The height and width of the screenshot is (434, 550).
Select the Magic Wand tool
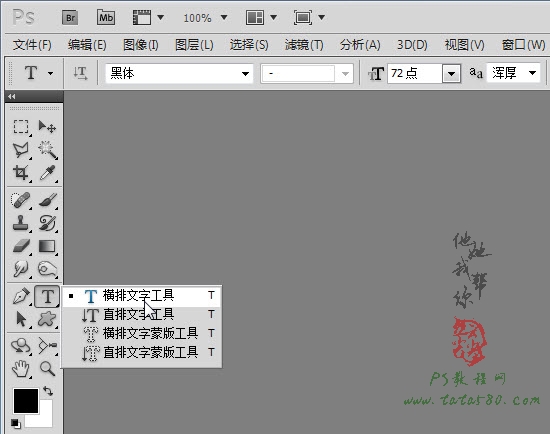click(47, 149)
